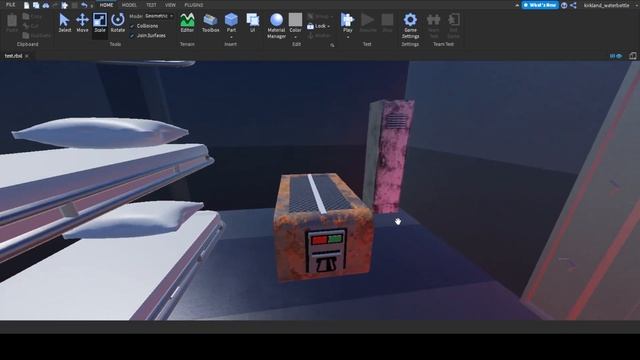Click the Team Test icon
This screenshot has height=360, width=640.
[x=433, y=20]
